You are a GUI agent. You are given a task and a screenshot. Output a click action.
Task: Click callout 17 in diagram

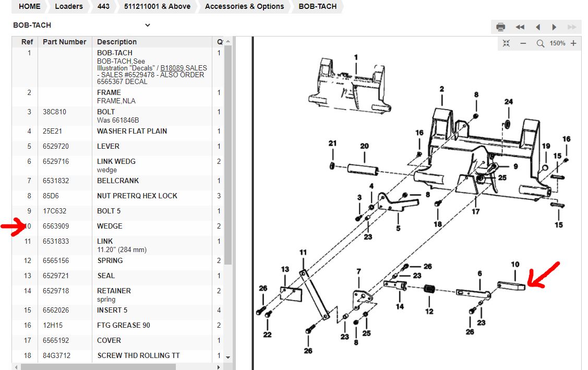(475, 211)
